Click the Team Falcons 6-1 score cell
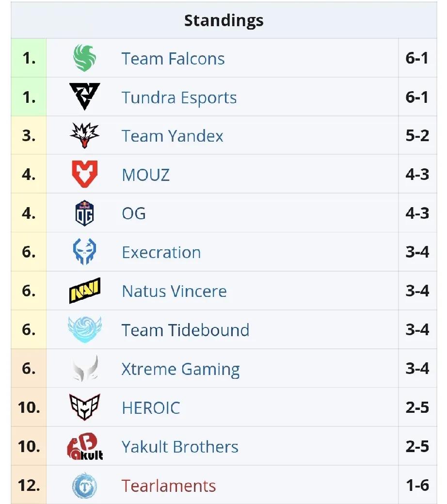This screenshot has width=447, height=504. 417,59
